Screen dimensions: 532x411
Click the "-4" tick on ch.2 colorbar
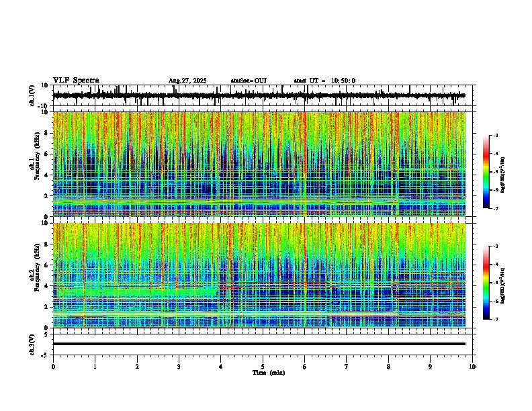(496, 265)
